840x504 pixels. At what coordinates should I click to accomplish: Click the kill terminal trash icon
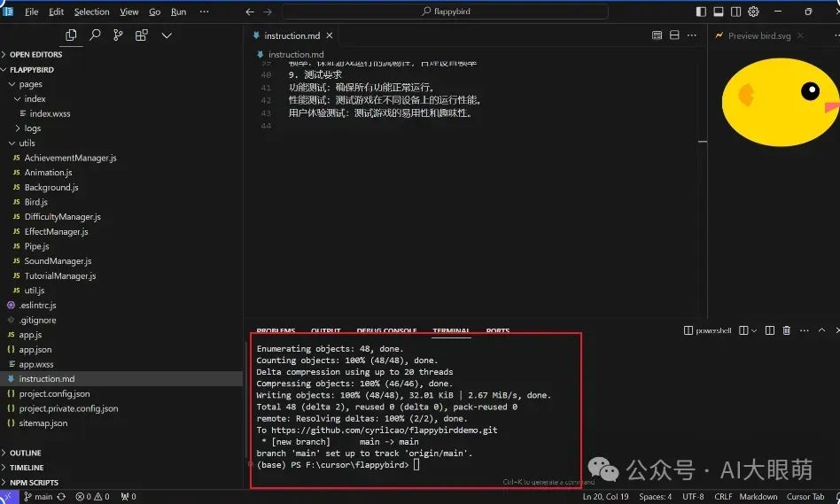(x=787, y=330)
